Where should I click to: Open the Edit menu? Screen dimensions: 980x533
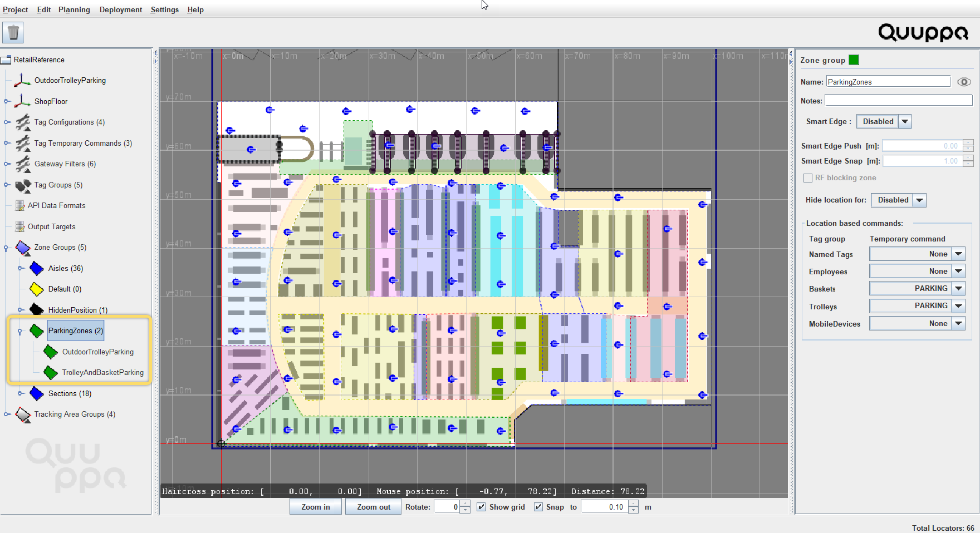pos(44,9)
